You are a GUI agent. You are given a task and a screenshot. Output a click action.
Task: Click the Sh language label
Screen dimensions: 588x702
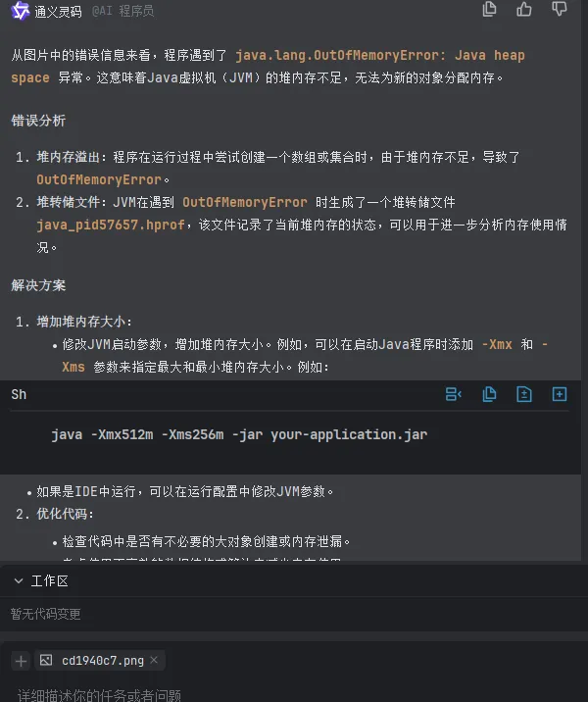click(x=20, y=394)
